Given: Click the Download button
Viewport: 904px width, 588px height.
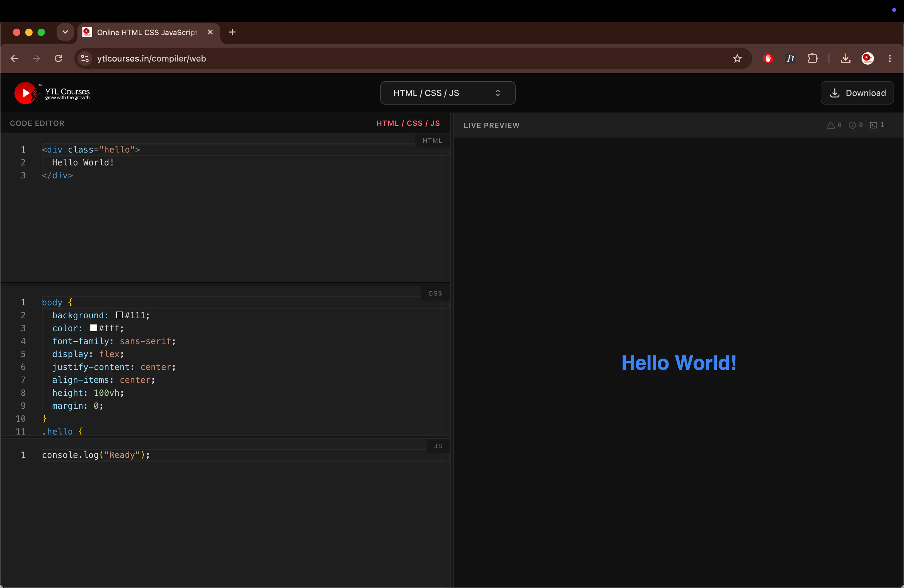Looking at the screenshot, I should click(x=857, y=93).
